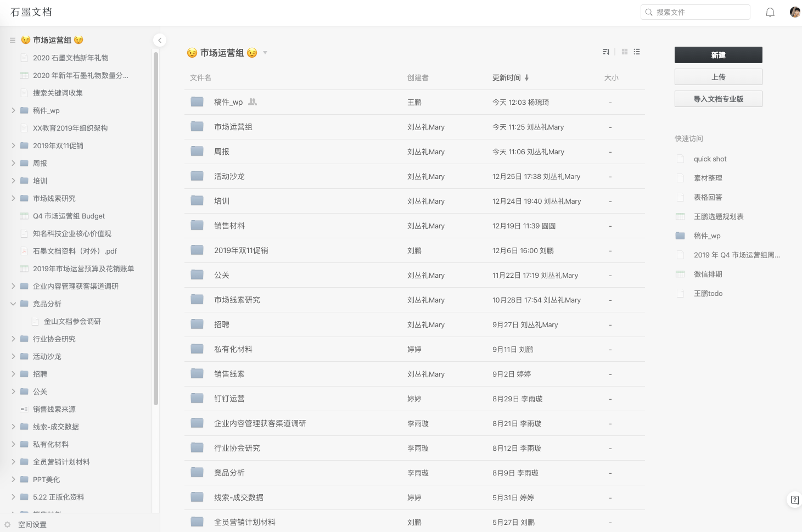Screen dimensions: 802x532
Task: Open quick access item quick shot
Action: (x=710, y=159)
